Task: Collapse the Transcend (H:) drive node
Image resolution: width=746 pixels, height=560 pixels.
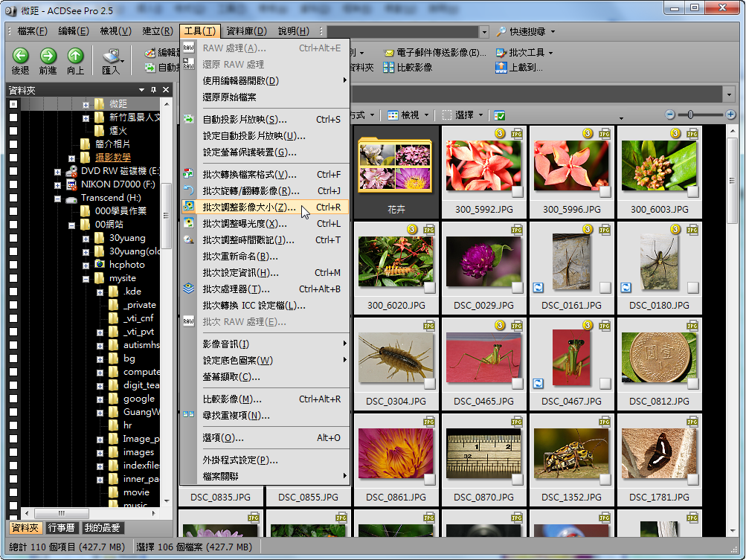Action: pyautogui.click(x=58, y=199)
